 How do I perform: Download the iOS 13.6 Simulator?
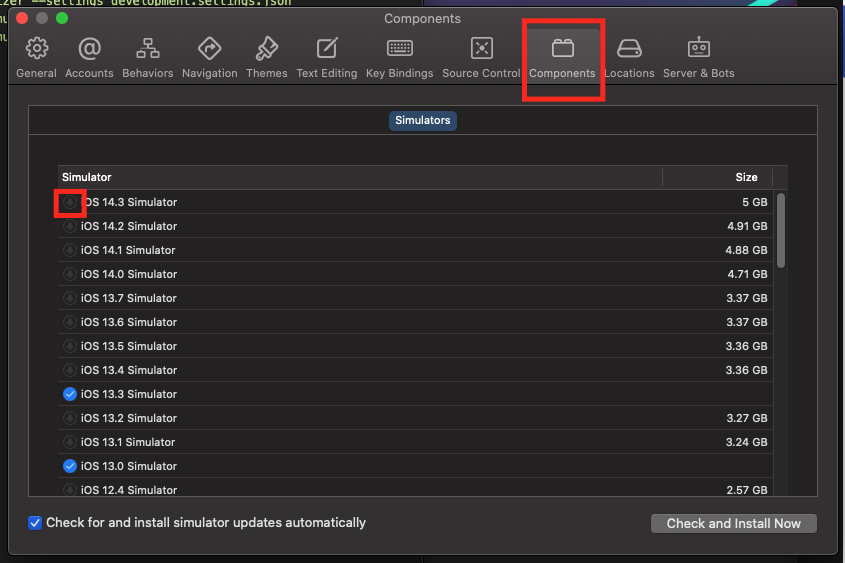70,322
